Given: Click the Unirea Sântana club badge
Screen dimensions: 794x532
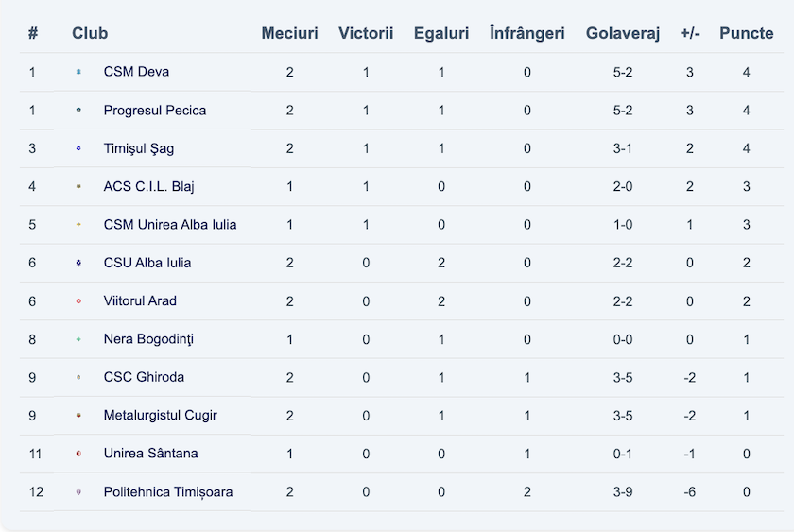Looking at the screenshot, I should tap(78, 454).
